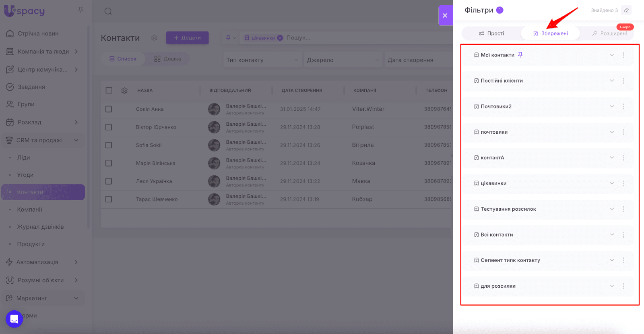This screenshot has height=334, width=644.
Task: Check the Сокіл Анна row checkbox
Action: tap(109, 109)
